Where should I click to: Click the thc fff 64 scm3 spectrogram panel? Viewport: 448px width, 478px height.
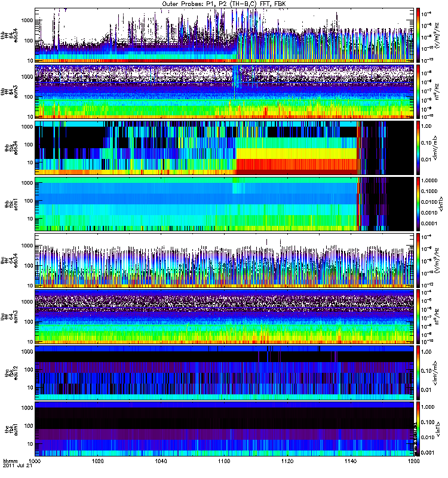225,317
